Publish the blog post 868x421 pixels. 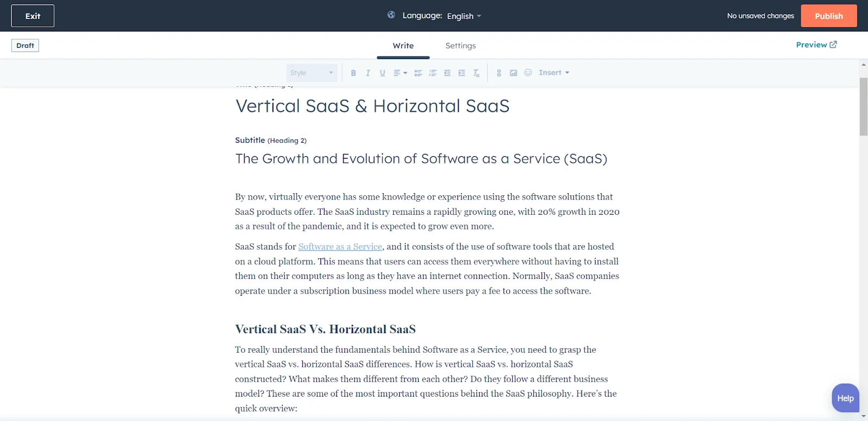(829, 16)
